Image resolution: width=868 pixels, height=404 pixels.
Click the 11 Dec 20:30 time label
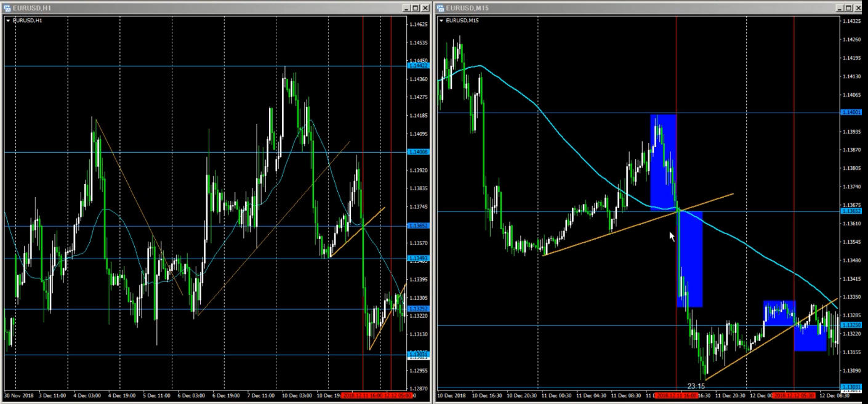(731, 395)
